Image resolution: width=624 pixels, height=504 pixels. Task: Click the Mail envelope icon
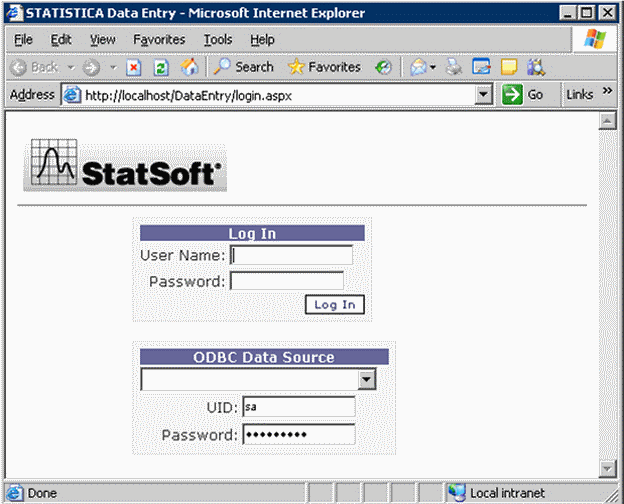pos(419,67)
